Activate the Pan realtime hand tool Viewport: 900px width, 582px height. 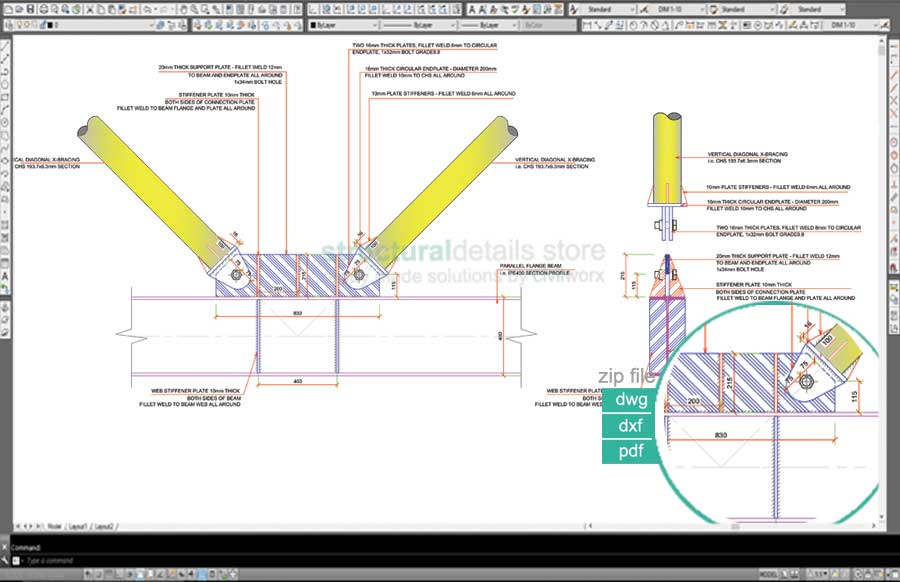tap(183, 9)
